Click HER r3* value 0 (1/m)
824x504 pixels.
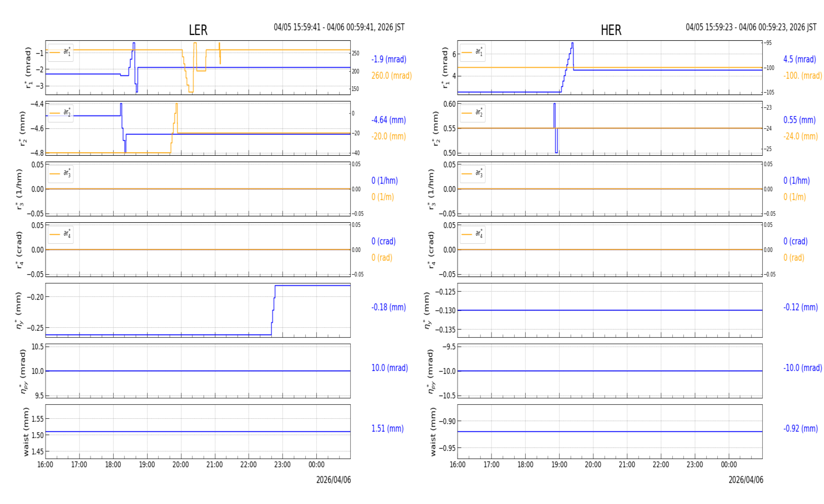tap(795, 197)
